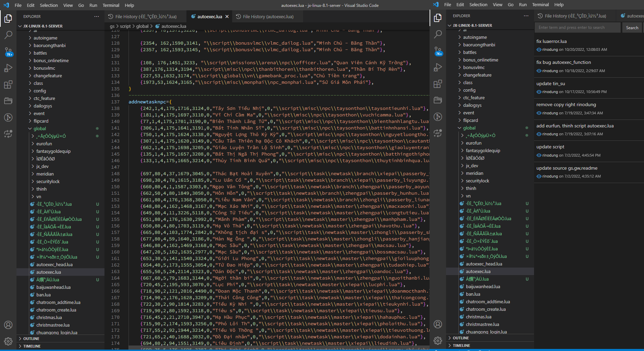
Task: Open Run and Debug view in left window
Action: pyautogui.click(x=8, y=68)
